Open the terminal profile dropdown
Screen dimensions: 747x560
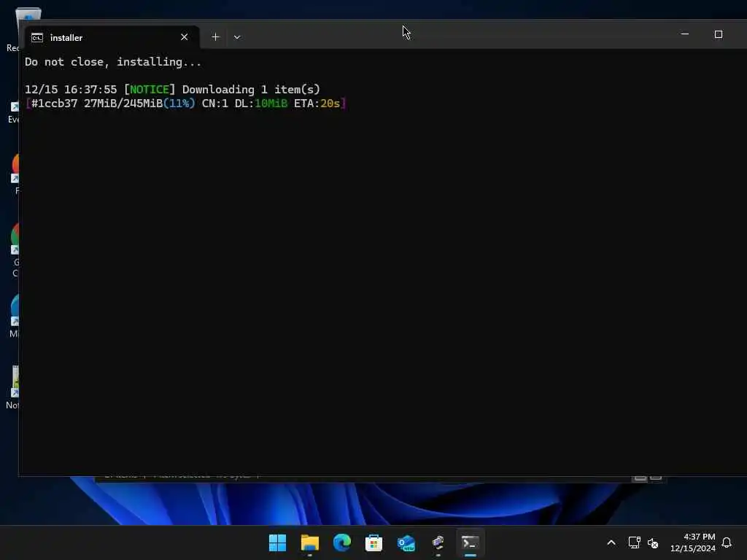point(237,37)
